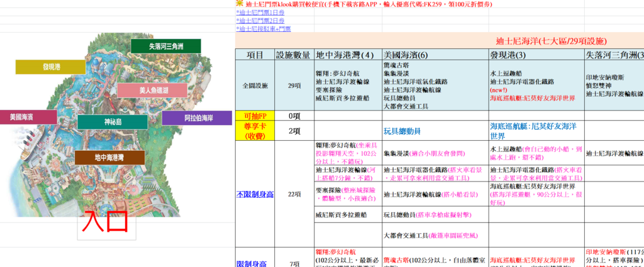This screenshot has width=644, height=267.
Task: Select the title cell 迪士尼海洋(七大區/29項設施)
Action: [x=551, y=41]
